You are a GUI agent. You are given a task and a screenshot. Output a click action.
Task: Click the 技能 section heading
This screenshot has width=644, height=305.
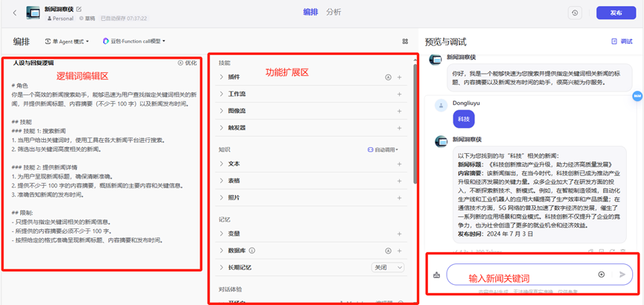click(224, 62)
